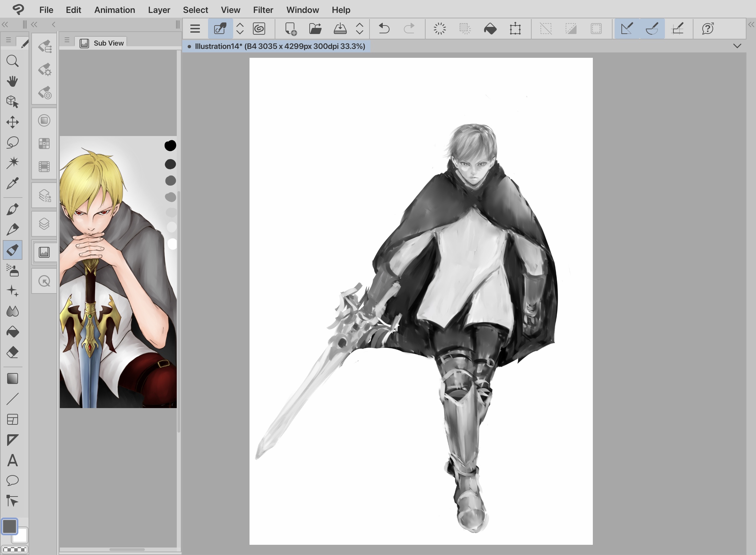The height and width of the screenshot is (555, 756).
Task: Select the active Brush tool
Action: pyautogui.click(x=13, y=250)
